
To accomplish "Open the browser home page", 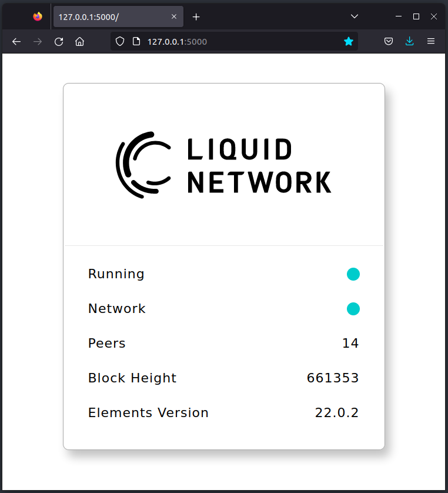I will pos(80,42).
